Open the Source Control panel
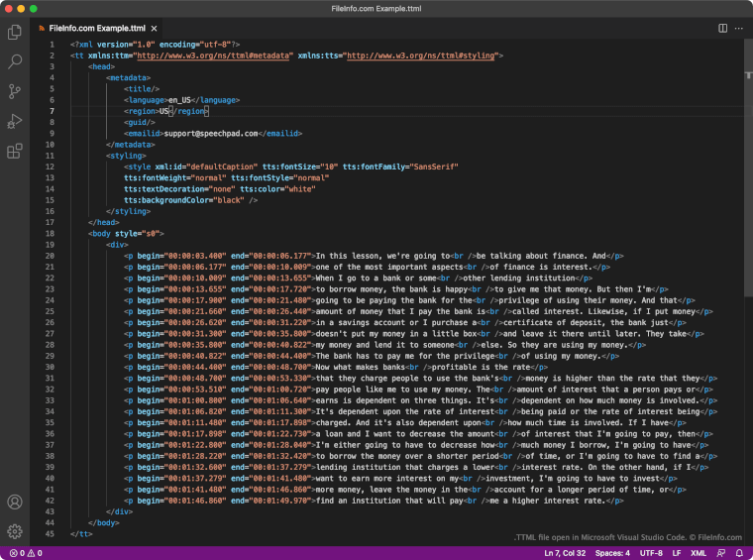 (x=15, y=91)
